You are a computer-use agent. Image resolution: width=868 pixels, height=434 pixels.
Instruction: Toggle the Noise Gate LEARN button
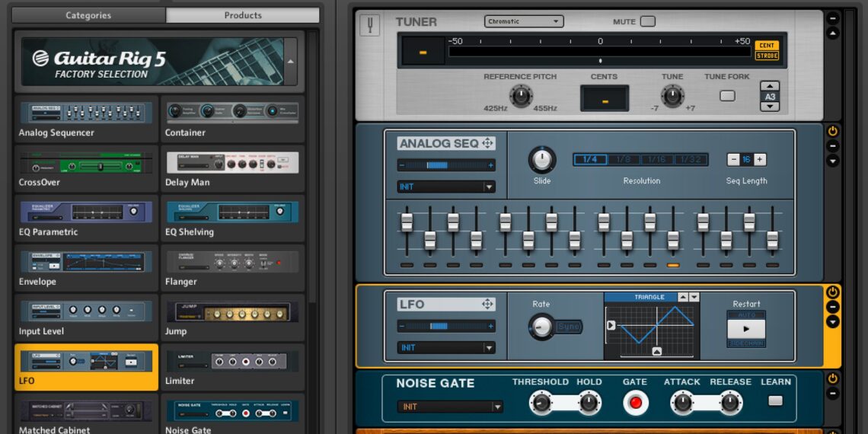tap(775, 400)
